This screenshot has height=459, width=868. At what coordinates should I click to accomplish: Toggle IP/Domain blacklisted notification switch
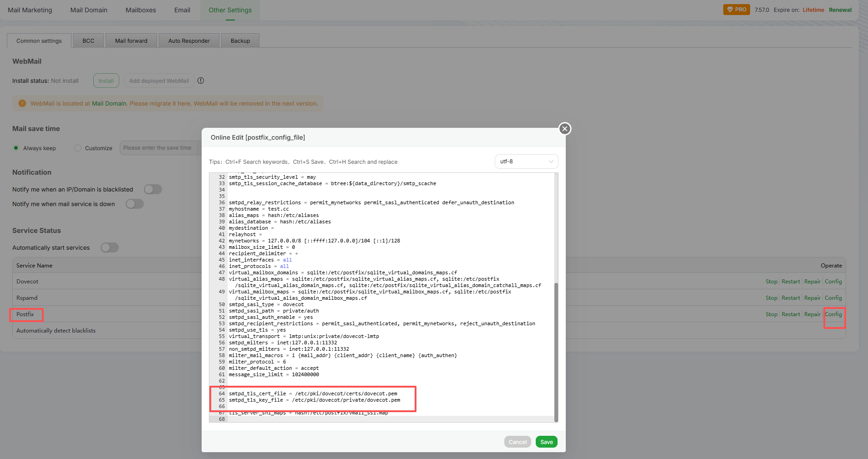click(153, 189)
